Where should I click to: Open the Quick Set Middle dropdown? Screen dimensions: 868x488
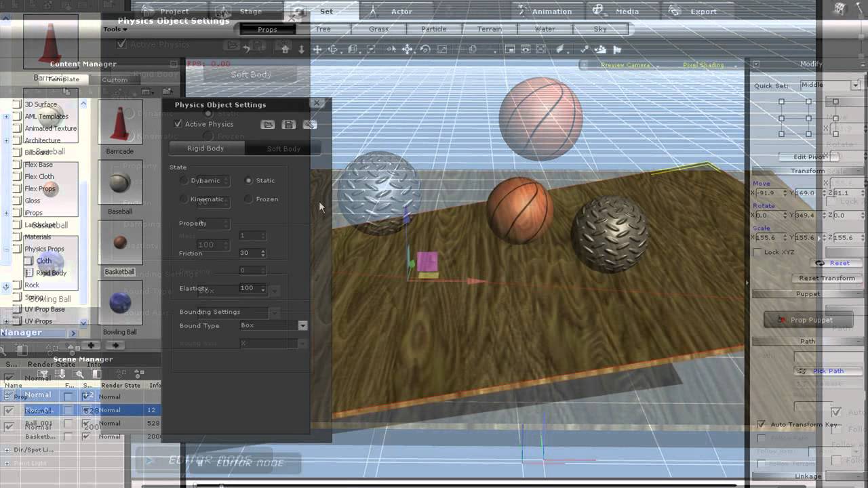tap(855, 85)
